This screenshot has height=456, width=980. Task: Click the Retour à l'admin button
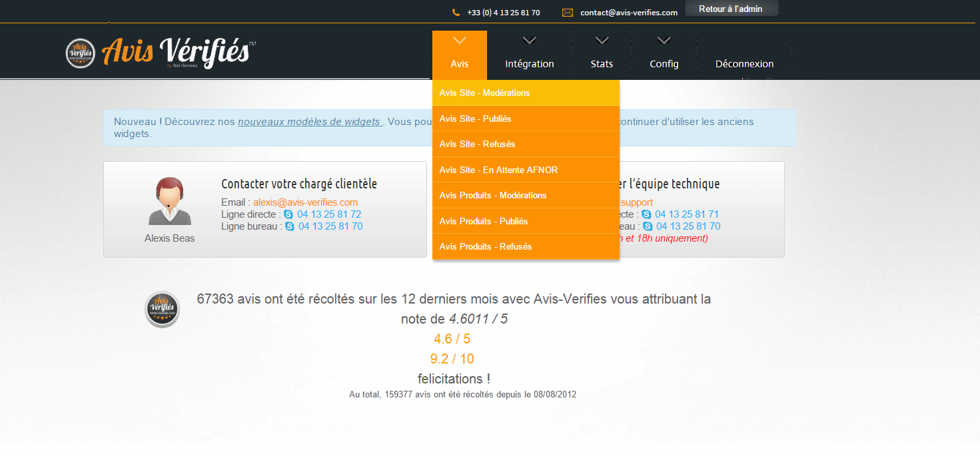coord(731,9)
